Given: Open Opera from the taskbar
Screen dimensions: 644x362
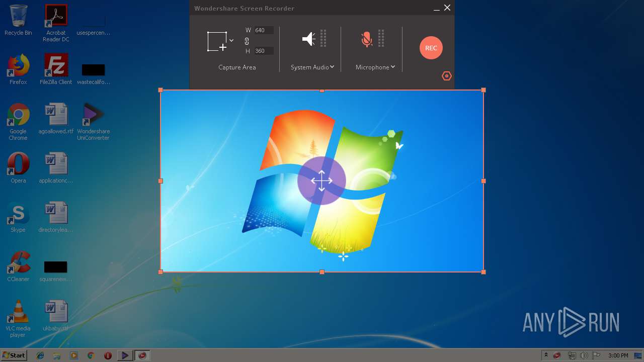Looking at the screenshot, I should pyautogui.click(x=108, y=355).
